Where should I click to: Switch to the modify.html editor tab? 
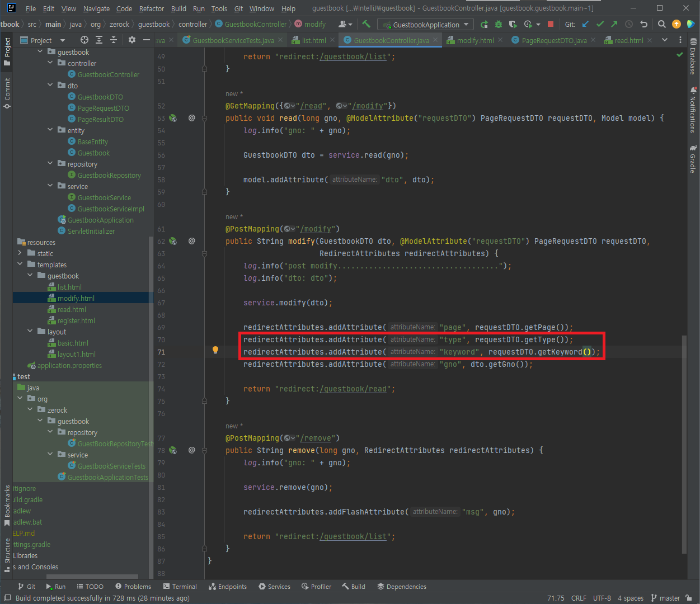(x=475, y=40)
